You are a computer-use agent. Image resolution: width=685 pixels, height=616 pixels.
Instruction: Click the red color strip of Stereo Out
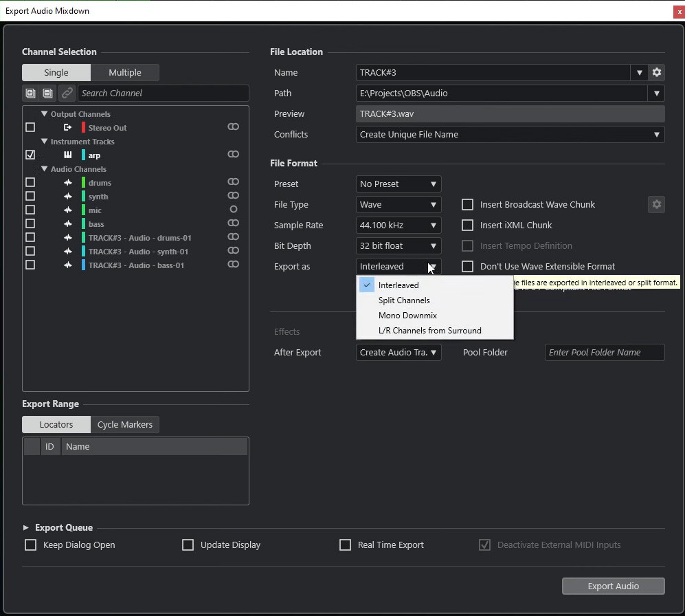pos(83,128)
